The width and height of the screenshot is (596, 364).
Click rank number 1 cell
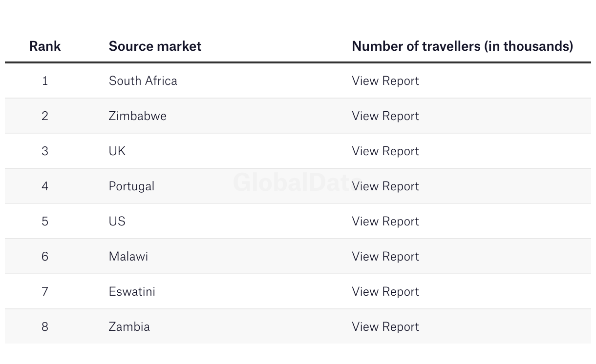tap(45, 81)
